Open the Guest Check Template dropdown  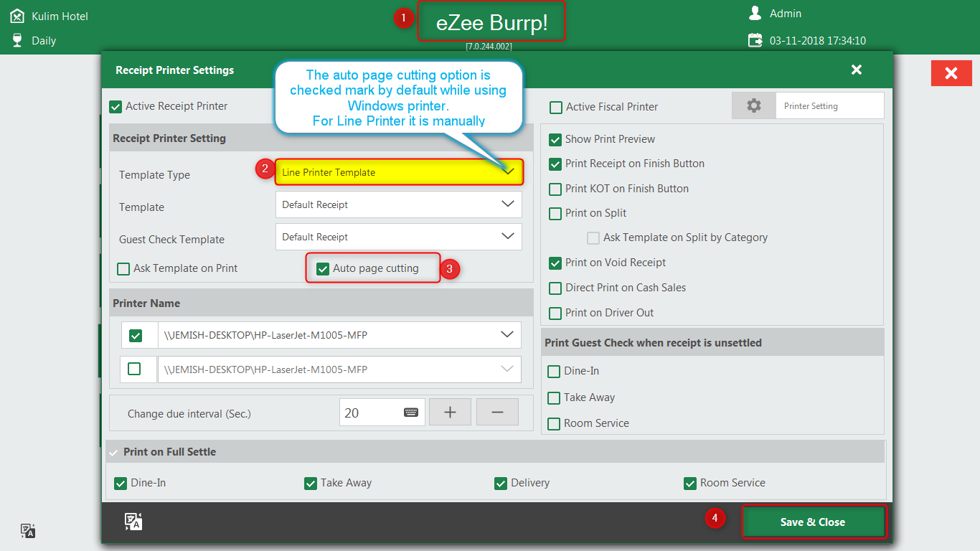point(399,237)
